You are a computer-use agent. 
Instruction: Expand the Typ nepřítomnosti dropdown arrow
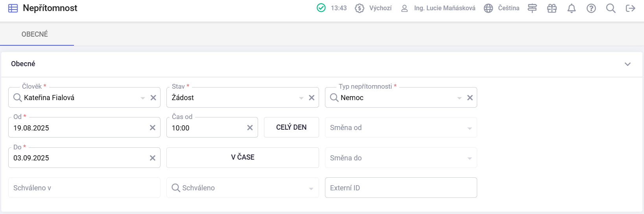coord(459,98)
